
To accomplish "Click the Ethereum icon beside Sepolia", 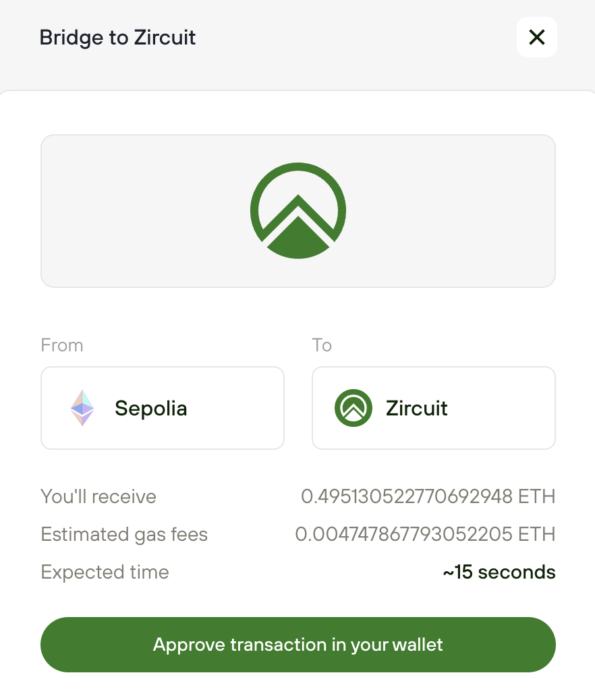I will (82, 408).
